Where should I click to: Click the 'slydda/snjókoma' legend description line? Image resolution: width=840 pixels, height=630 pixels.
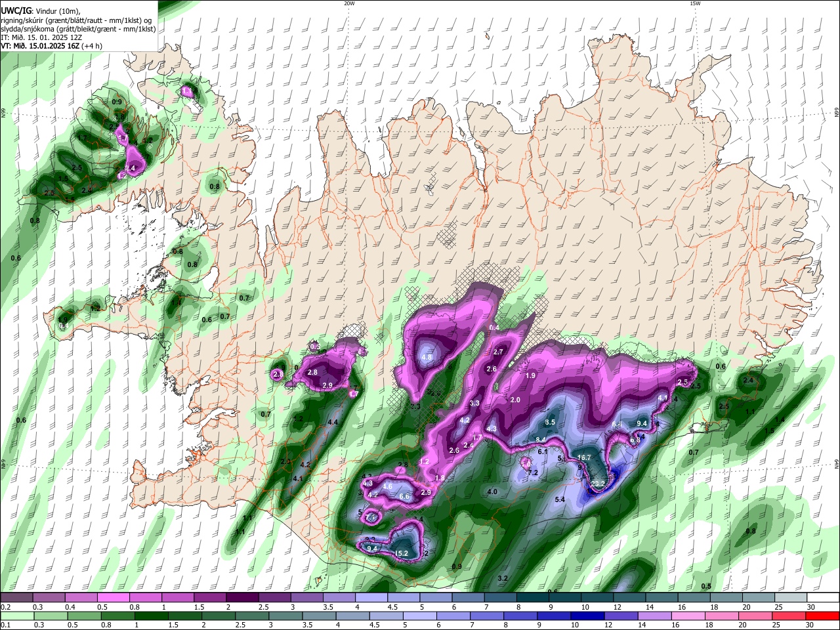[x=78, y=30]
